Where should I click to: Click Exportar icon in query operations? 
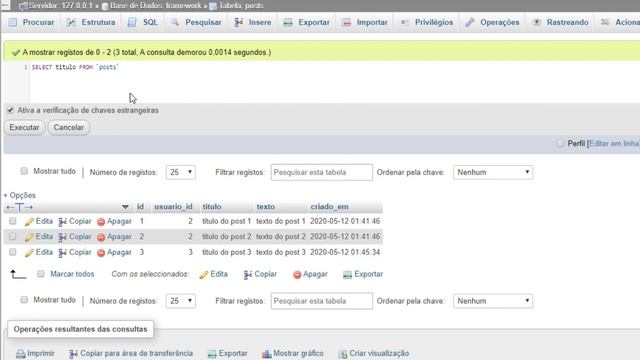point(212,354)
